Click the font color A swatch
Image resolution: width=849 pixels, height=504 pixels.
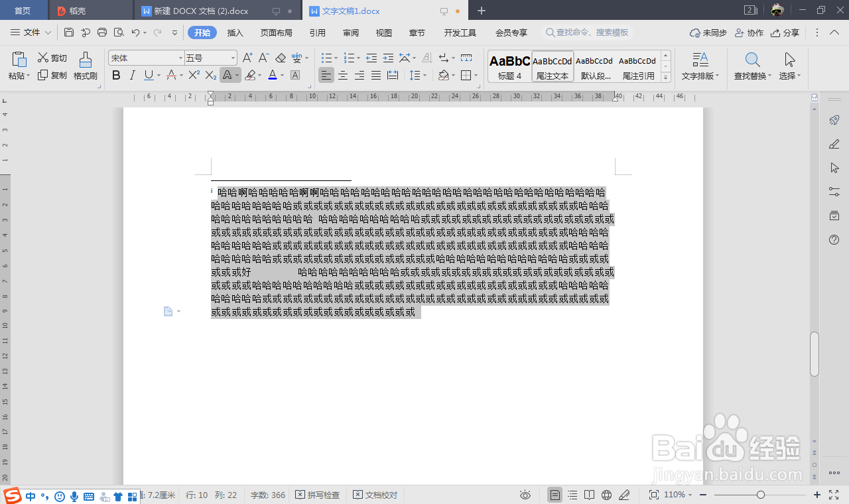point(273,75)
